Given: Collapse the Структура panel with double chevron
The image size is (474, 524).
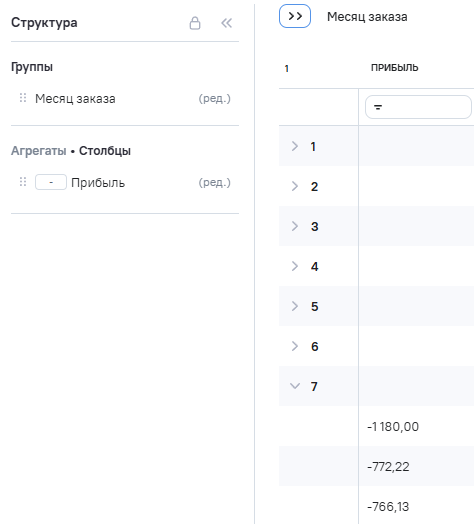Looking at the screenshot, I should 227,23.
